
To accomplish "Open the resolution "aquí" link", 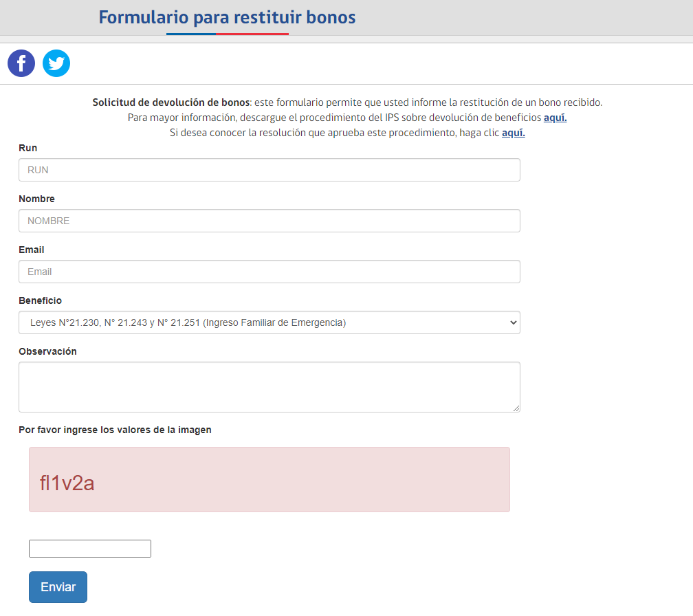I will click(513, 133).
